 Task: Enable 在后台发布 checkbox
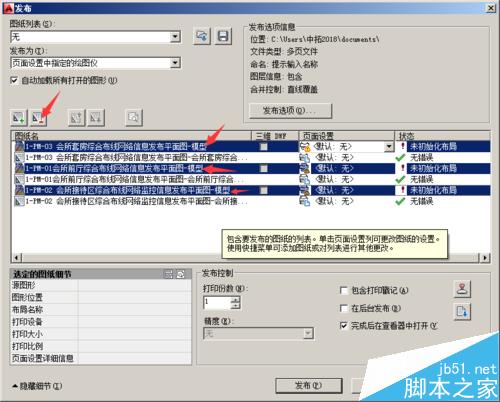point(344,308)
